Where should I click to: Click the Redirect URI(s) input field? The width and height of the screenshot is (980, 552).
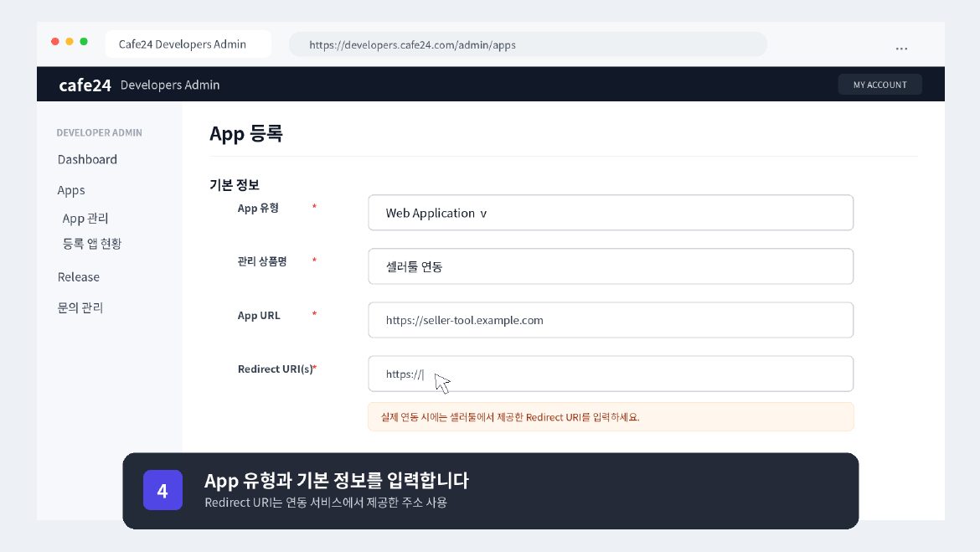coord(611,374)
